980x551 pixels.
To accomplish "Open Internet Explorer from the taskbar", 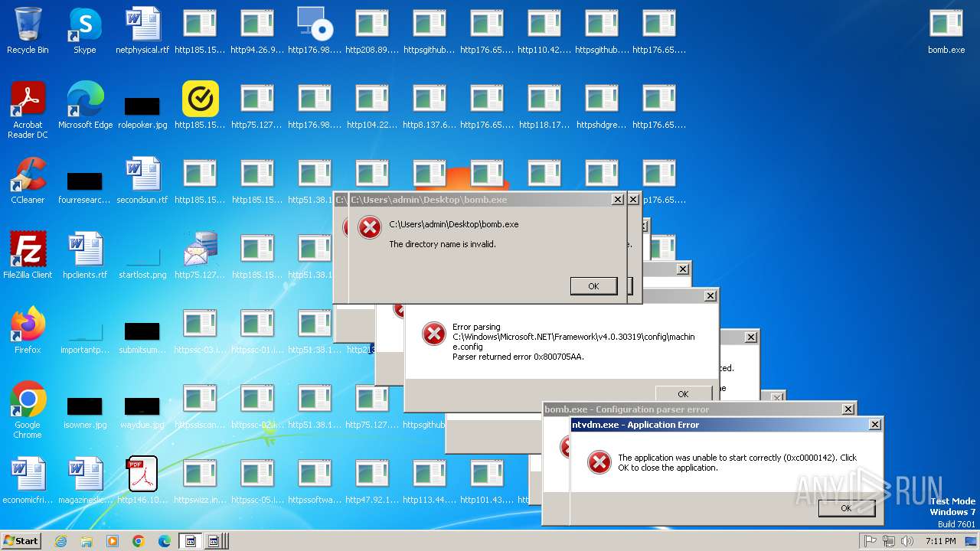I will (x=60, y=541).
